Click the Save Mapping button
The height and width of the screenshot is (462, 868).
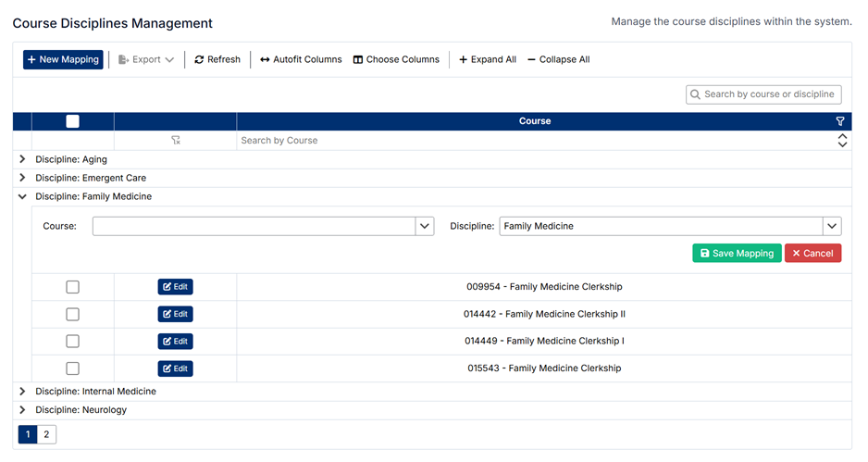pos(737,254)
